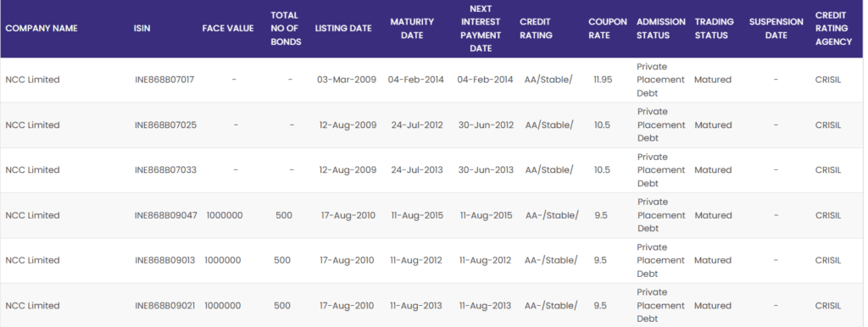Select ISIN INE868B07033 cell
The height and width of the screenshot is (327, 868).
(x=165, y=170)
